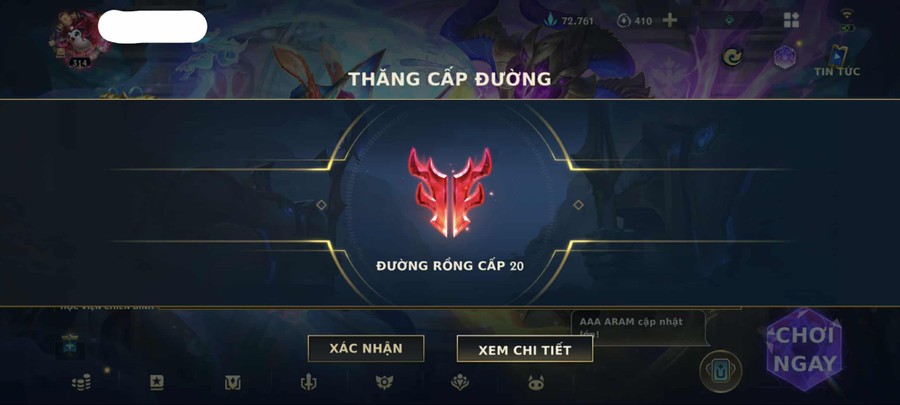Image resolution: width=900 pixels, height=405 pixels.
Task: Open the team diamond group icon
Action: (460, 382)
